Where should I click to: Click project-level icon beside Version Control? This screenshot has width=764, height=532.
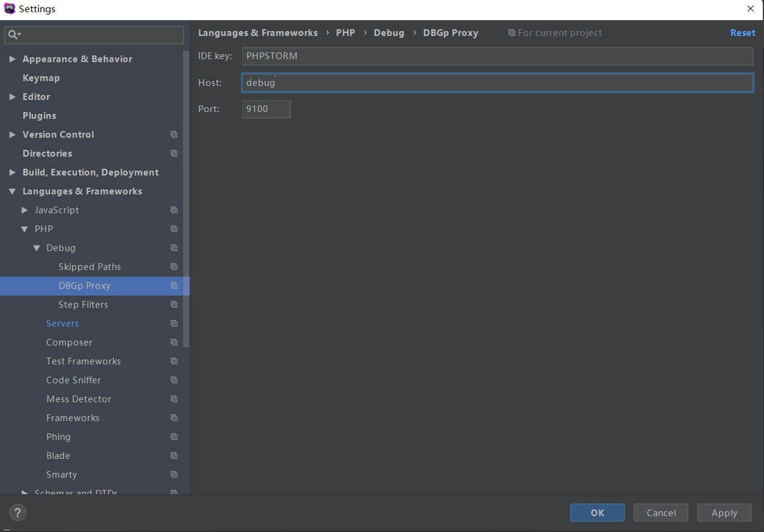[174, 135]
